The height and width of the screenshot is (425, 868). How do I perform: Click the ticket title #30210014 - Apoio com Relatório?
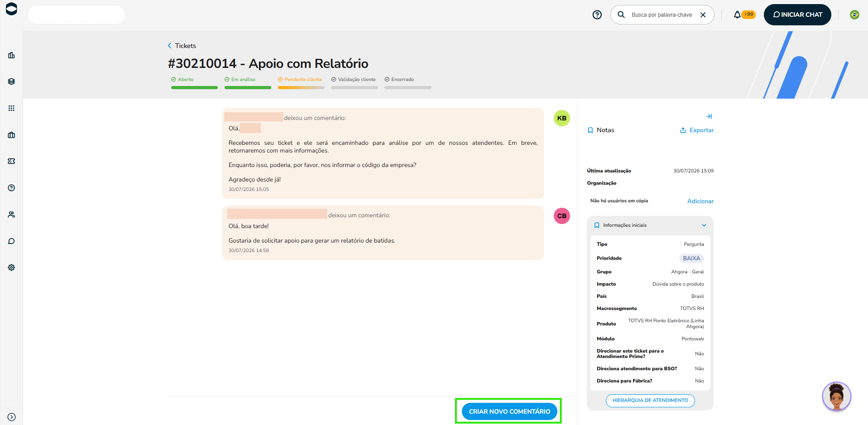click(268, 63)
